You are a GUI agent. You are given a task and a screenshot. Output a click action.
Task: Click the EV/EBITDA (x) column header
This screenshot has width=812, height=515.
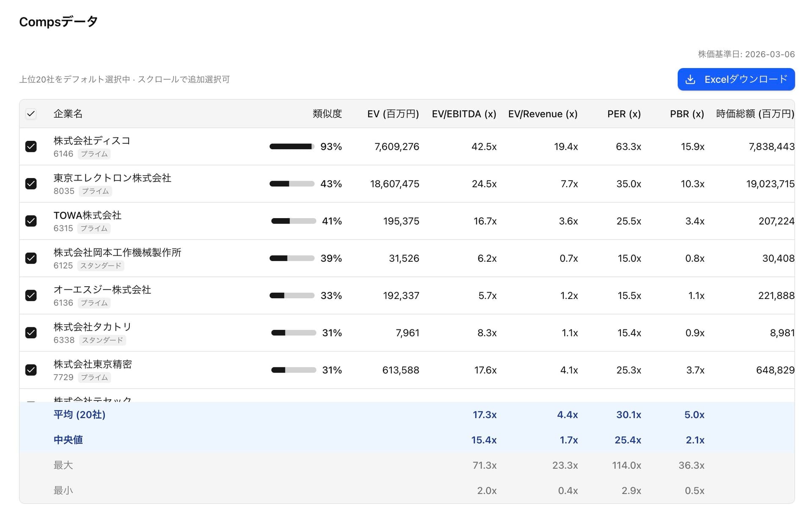pos(464,114)
